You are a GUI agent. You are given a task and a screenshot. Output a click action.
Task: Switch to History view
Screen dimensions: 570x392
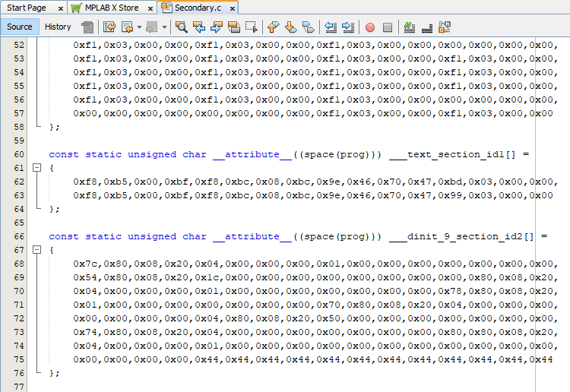coord(58,27)
